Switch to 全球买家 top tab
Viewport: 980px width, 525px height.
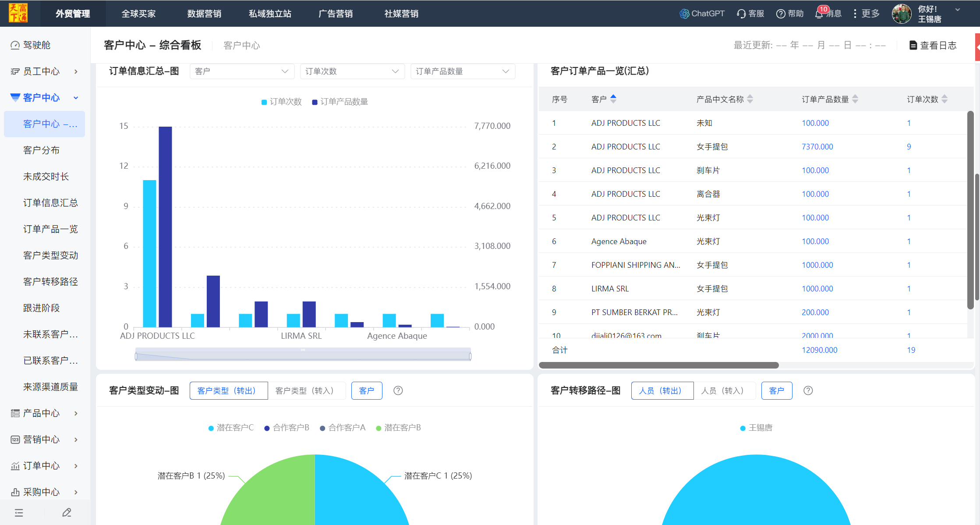pos(138,14)
